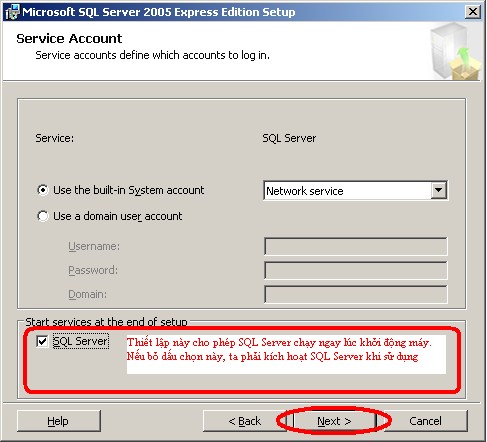Click the server box graphic in header
The image size is (487, 442).
coord(455,51)
